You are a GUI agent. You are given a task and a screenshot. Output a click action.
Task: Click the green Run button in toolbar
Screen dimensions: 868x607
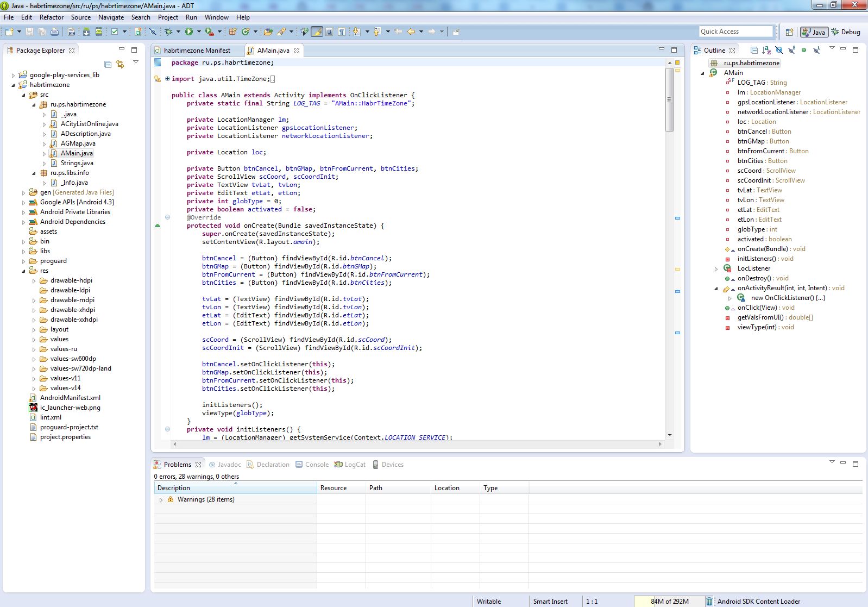click(189, 32)
